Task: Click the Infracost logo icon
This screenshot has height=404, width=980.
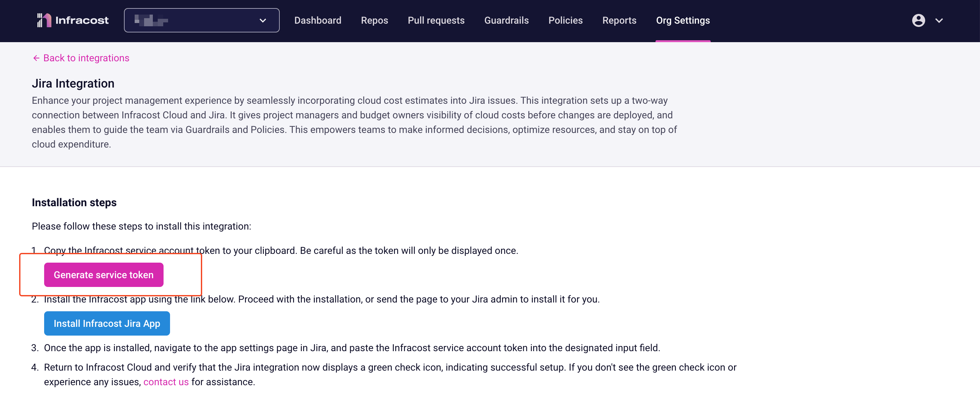Action: (44, 20)
